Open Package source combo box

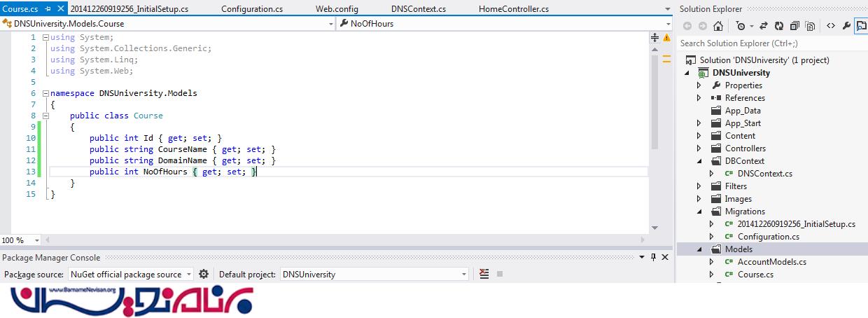pos(131,274)
